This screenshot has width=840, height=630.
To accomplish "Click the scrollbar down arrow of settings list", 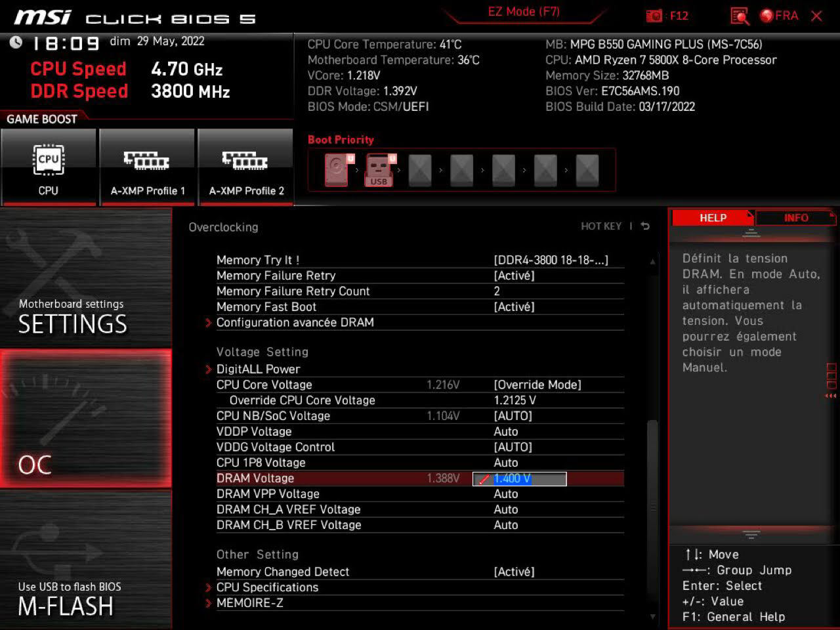I will coord(652,616).
